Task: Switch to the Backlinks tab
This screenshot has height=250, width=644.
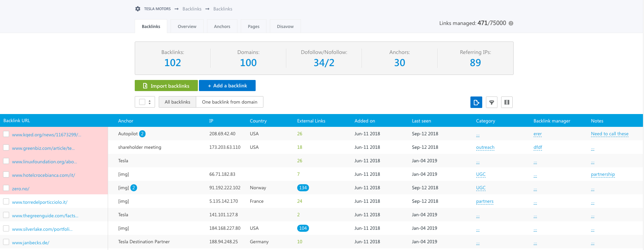Action: pyautogui.click(x=151, y=26)
